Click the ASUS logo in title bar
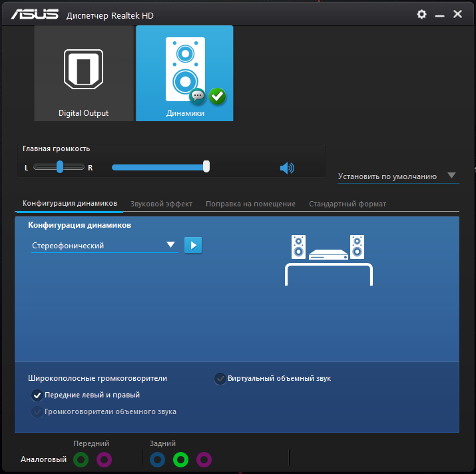Image resolution: width=476 pixels, height=474 pixels. coord(35,14)
